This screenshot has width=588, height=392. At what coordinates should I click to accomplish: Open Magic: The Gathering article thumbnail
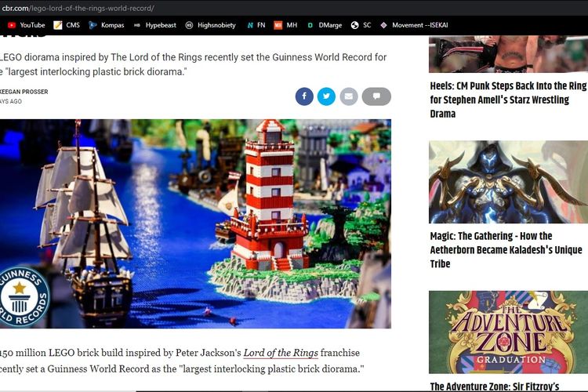[x=507, y=182]
